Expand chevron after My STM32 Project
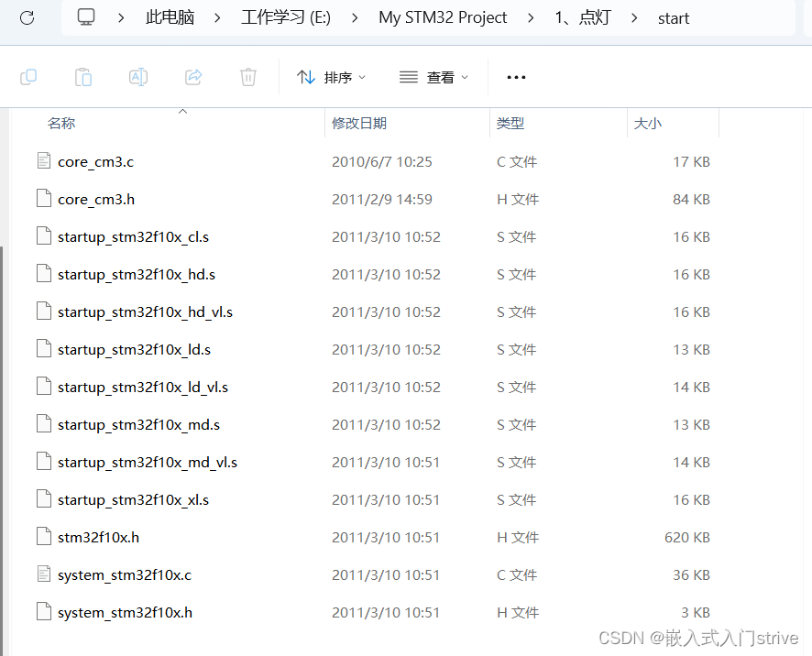The height and width of the screenshot is (656, 812). (x=531, y=18)
